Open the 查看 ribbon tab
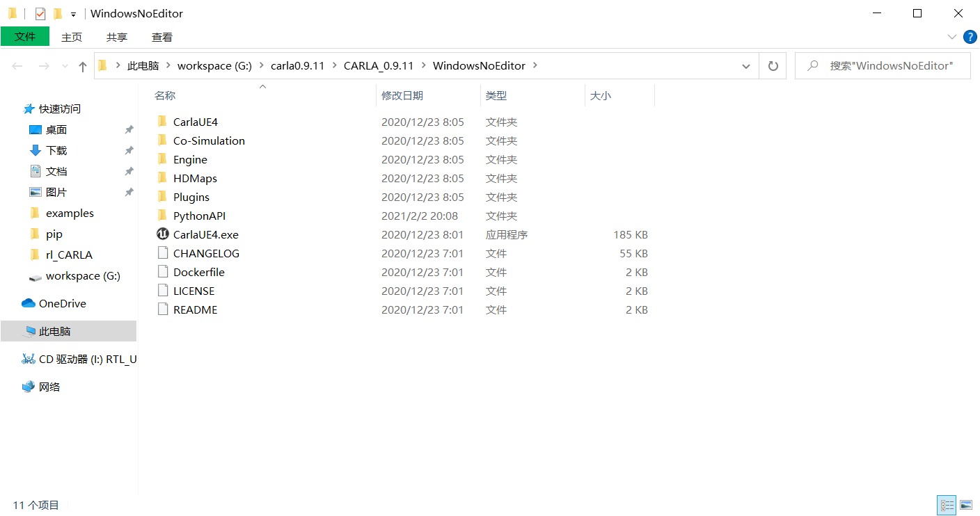 click(162, 37)
